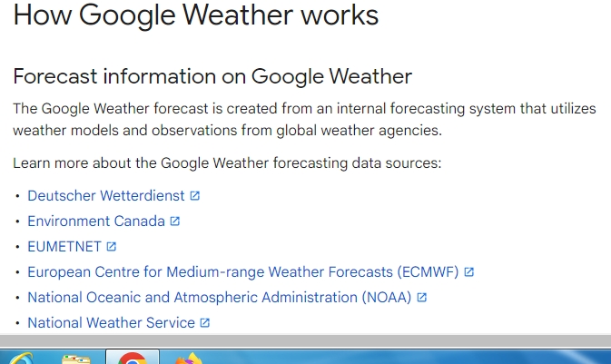611x364 pixels.
Task: Follow the EUMETNET data source link
Action: pos(64,247)
